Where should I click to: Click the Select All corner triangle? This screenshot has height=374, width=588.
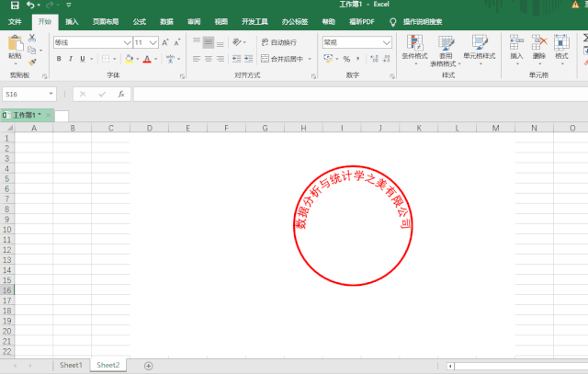click(x=10, y=128)
